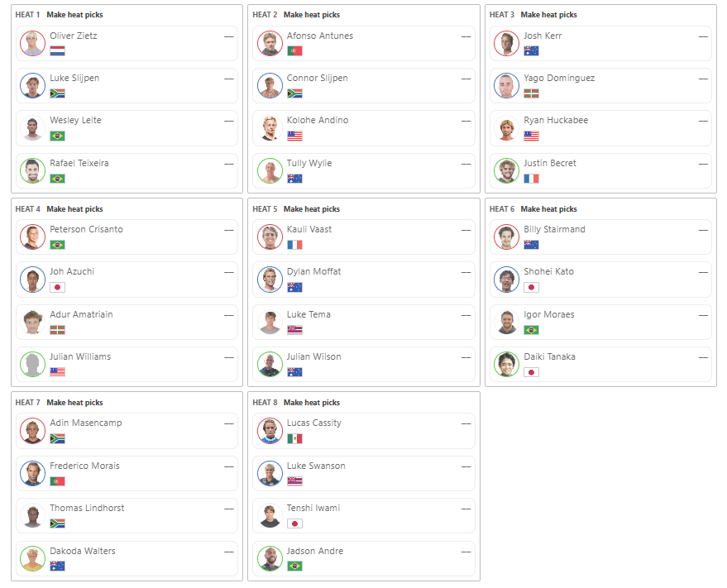
Task: Click the Basque flag under Yago Dominguez
Action: tap(531, 93)
